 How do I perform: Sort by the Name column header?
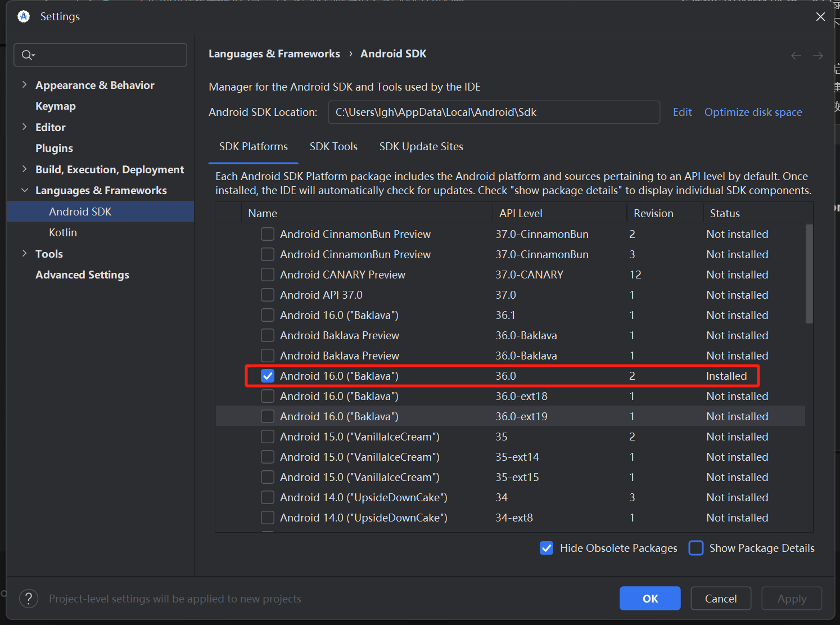tap(367, 213)
